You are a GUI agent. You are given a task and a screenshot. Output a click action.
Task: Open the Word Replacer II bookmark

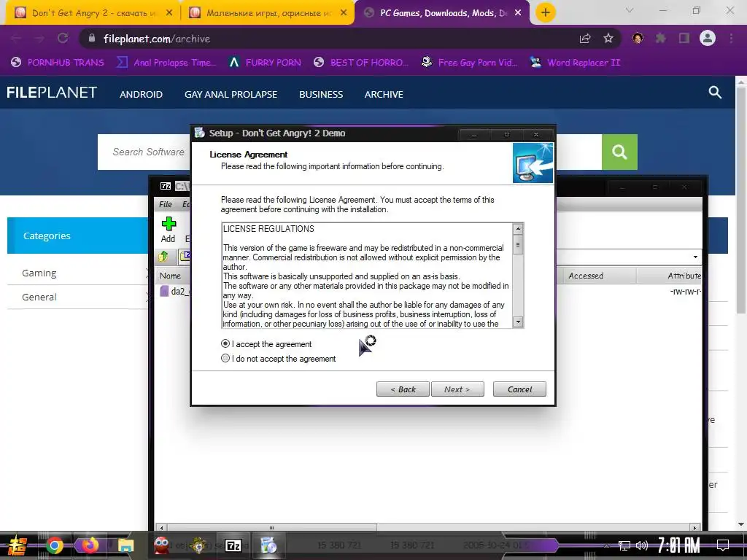[576, 63]
